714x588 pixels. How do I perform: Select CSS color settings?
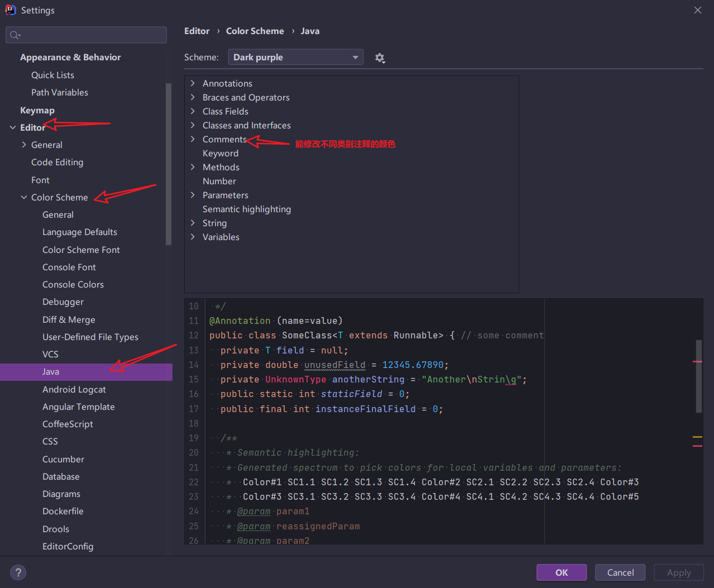click(x=50, y=442)
